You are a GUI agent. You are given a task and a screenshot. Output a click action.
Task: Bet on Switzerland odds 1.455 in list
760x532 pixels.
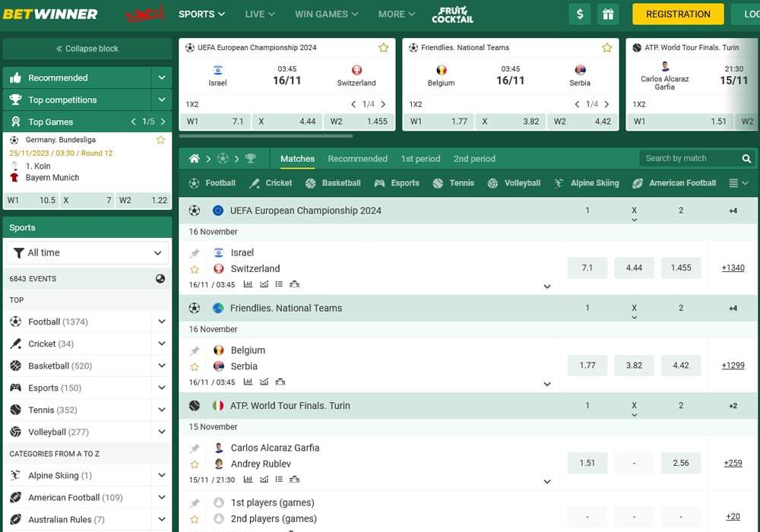click(680, 268)
